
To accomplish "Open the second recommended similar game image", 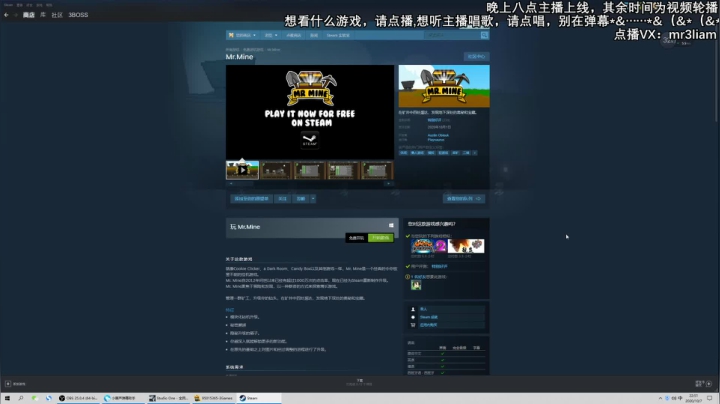I will tap(466, 246).
